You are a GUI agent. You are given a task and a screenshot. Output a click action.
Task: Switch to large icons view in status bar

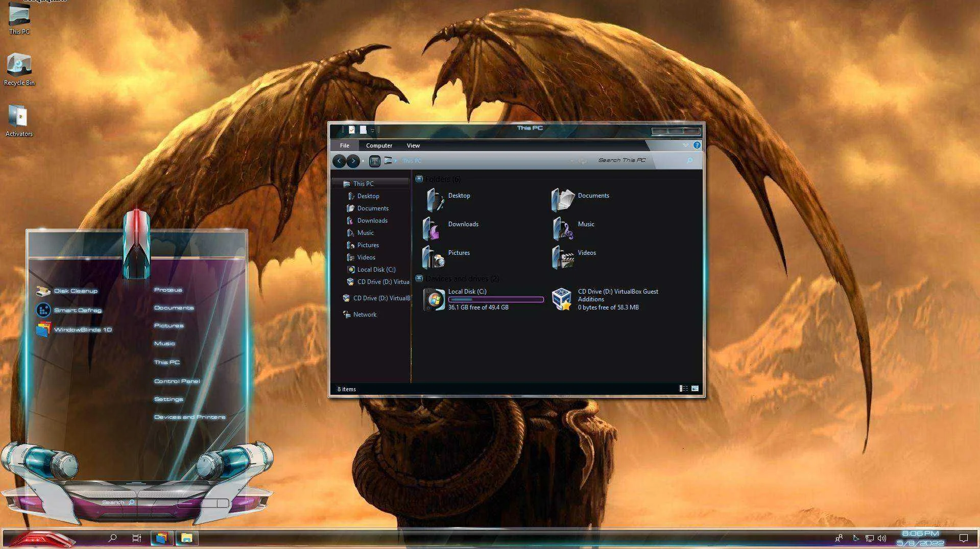click(x=695, y=389)
